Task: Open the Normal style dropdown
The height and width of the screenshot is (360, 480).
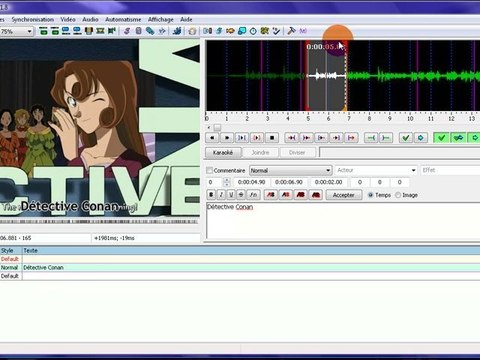Action: tap(291, 170)
